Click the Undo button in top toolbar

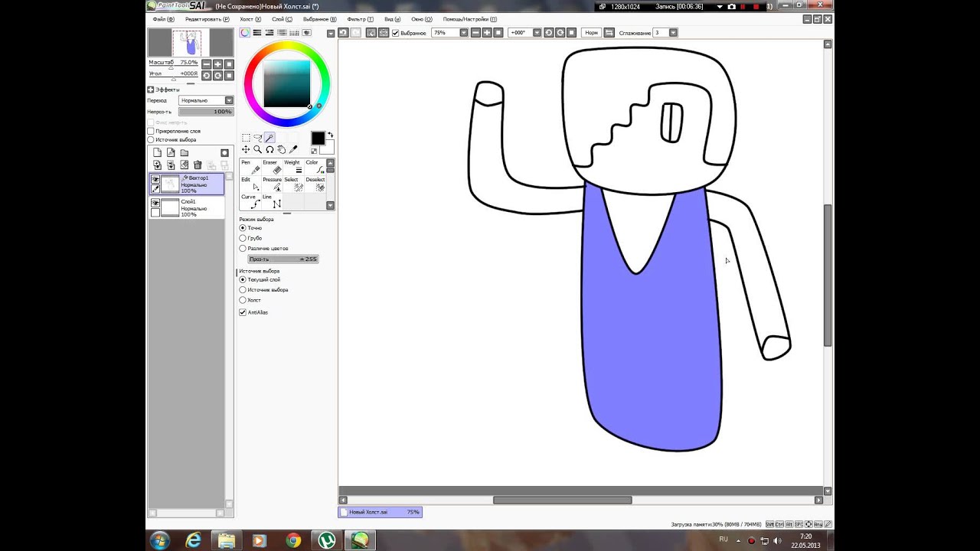[343, 33]
